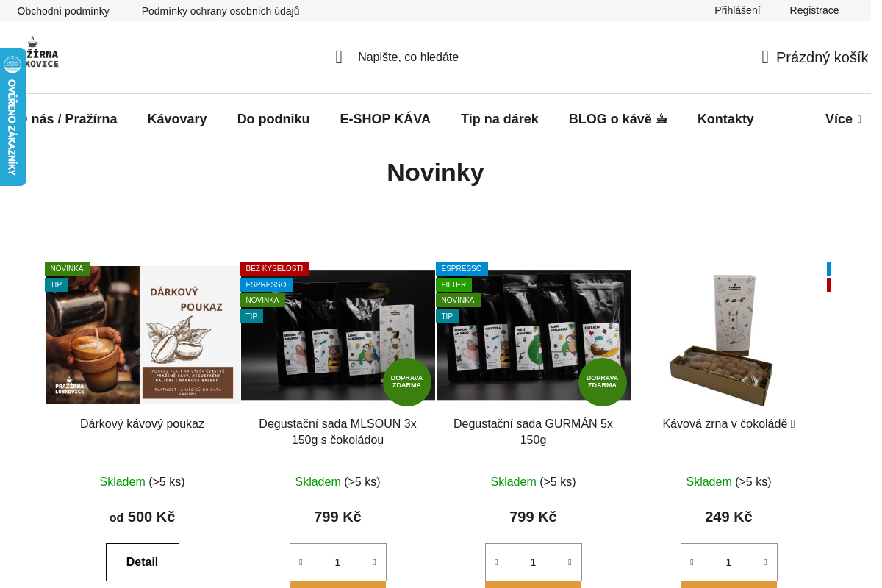Image resolution: width=882 pixels, height=588 pixels.
Task: Go to BLOG o kávě
Action: click(617, 119)
